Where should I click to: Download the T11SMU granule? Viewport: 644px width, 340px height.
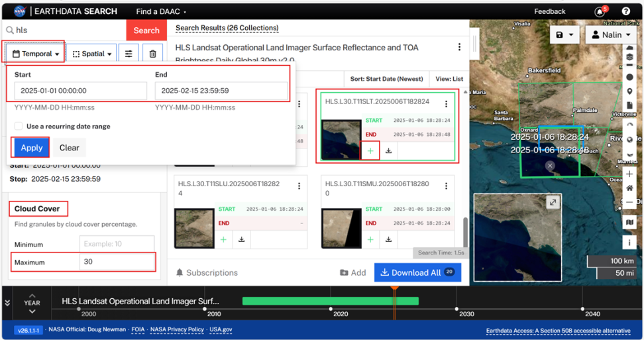388,239
